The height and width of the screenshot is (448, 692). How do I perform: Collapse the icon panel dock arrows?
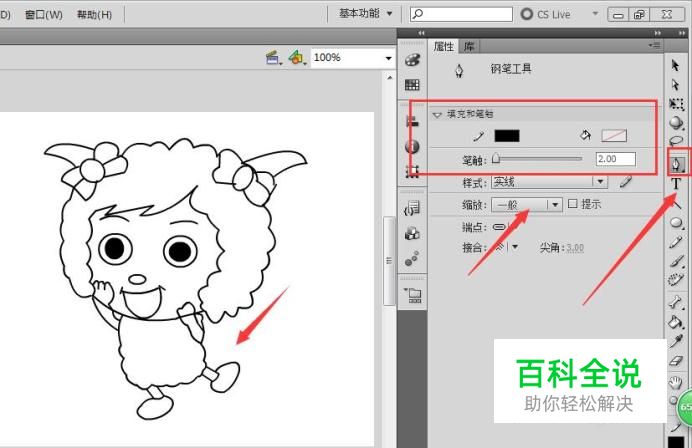pos(421,33)
